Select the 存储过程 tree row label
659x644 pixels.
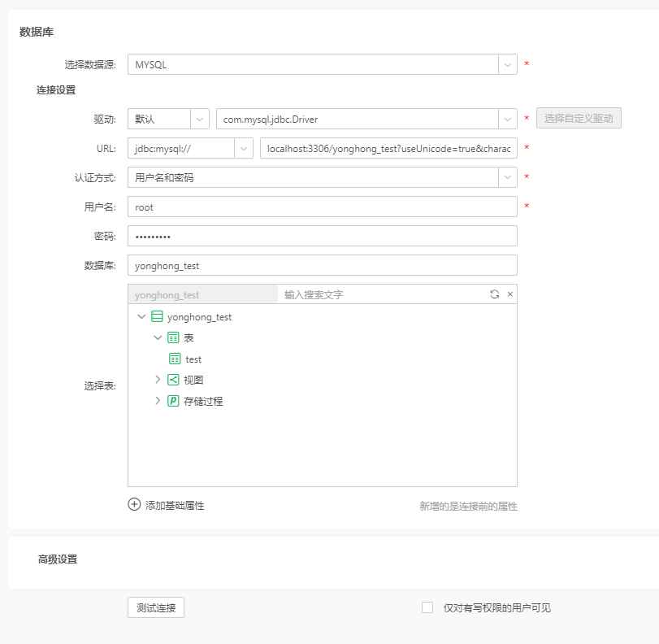203,402
